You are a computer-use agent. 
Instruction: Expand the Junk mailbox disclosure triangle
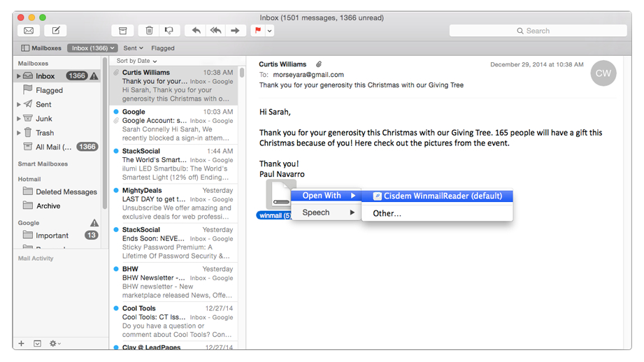coord(18,119)
